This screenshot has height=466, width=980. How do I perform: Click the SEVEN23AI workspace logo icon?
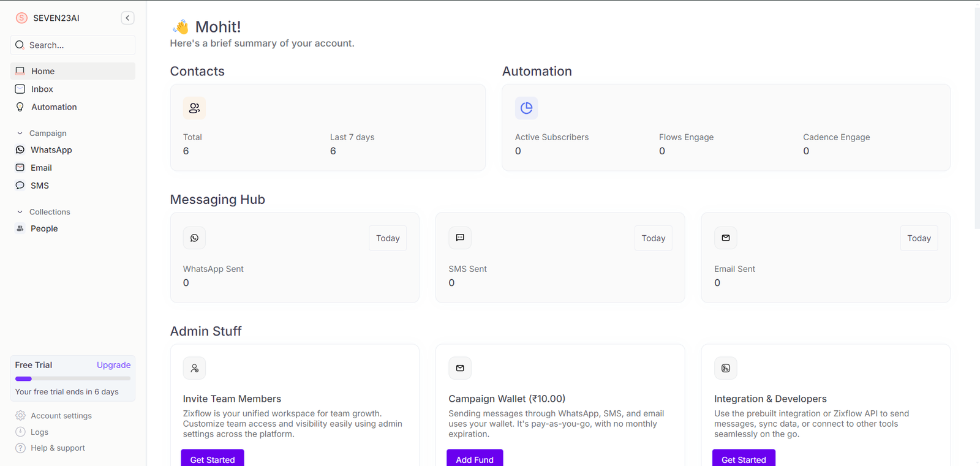coord(21,18)
